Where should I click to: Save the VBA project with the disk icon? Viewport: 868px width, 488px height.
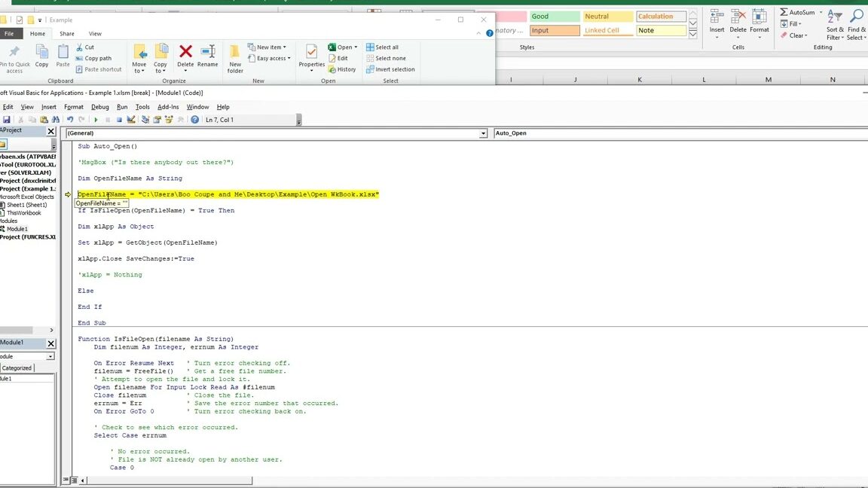pos(6,119)
